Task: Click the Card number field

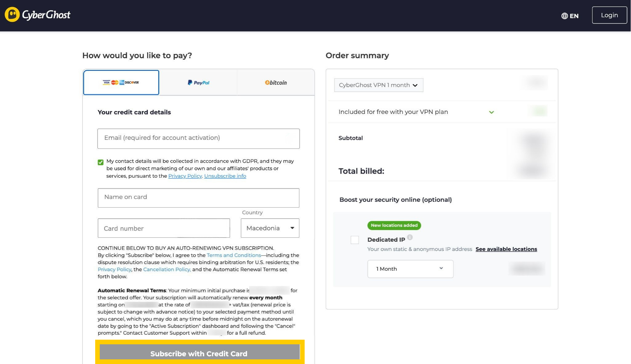Action: coord(164,228)
